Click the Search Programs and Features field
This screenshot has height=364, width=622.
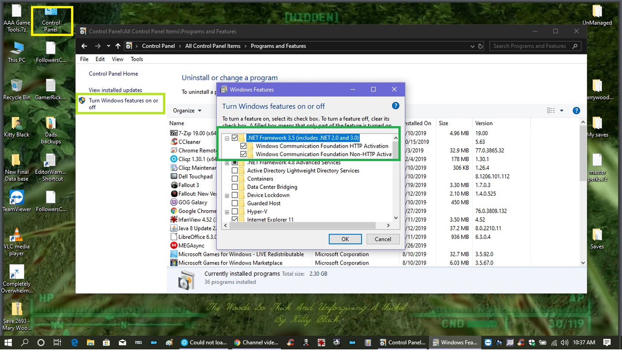536,46
